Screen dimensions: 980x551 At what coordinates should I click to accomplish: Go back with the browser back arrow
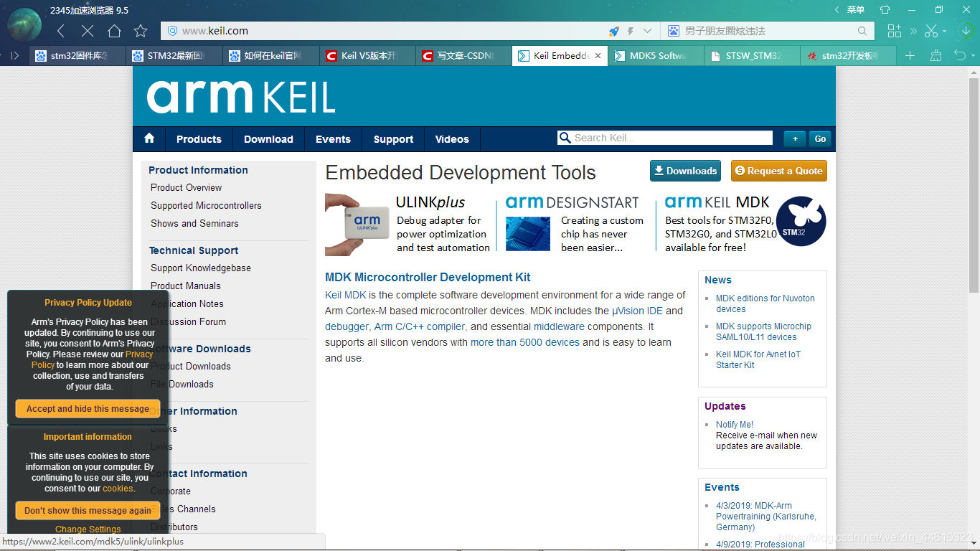(61, 31)
